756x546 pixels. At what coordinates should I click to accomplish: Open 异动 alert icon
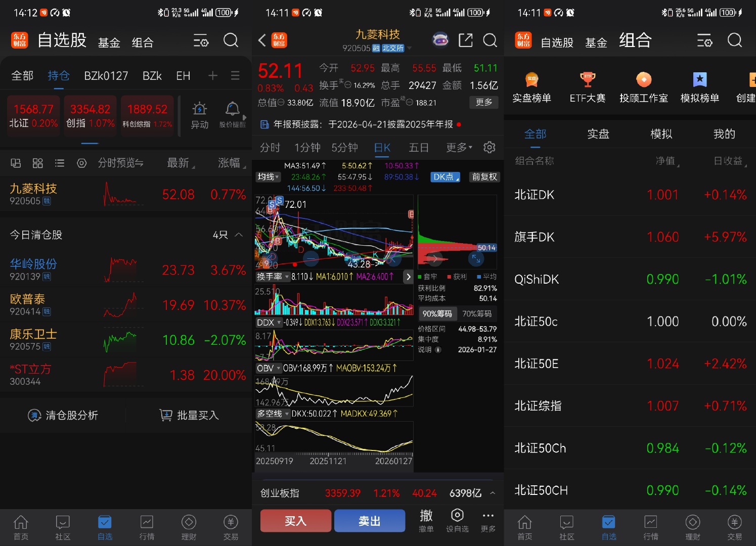tap(200, 115)
